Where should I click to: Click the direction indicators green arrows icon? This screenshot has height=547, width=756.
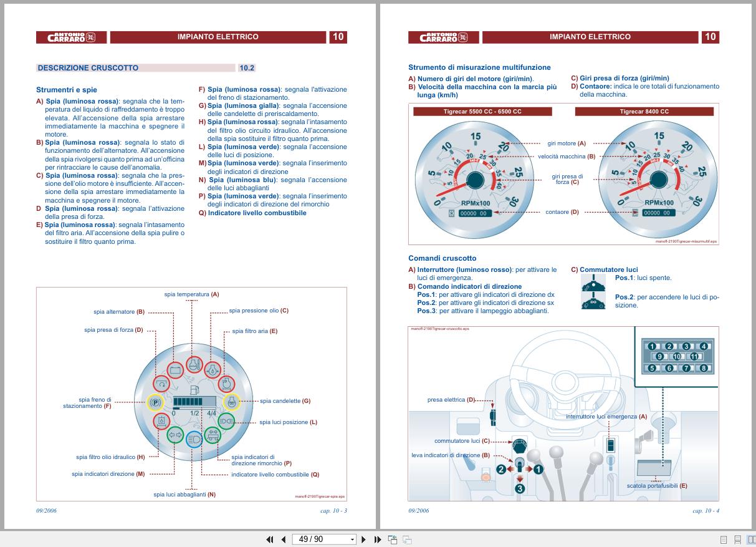tap(175, 435)
